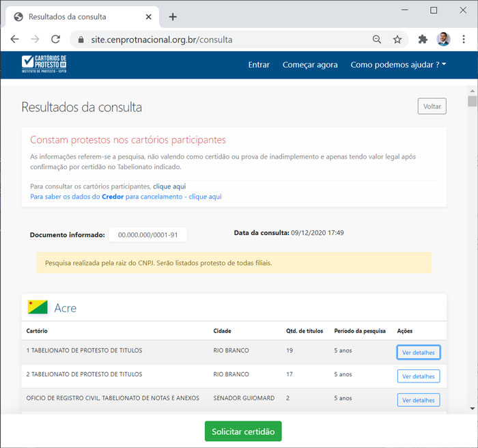This screenshot has height=448, width=478.
Task: Open Chrome's three-dot menu
Action: click(x=464, y=40)
